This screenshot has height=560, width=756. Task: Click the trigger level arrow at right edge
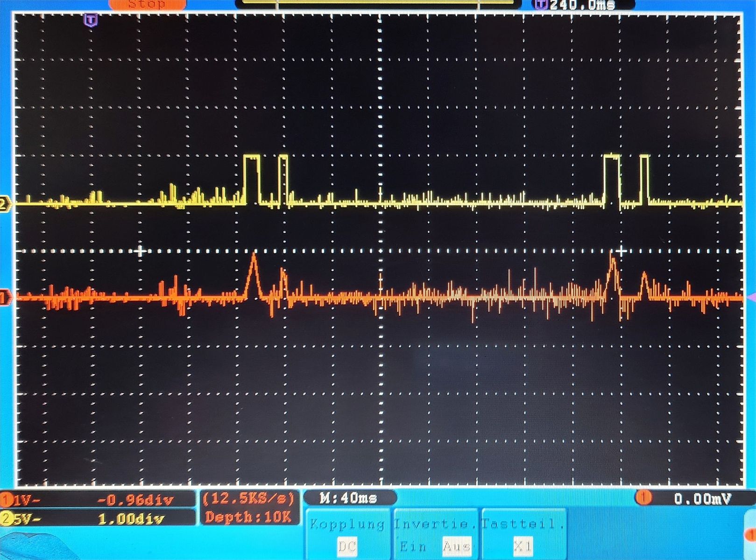click(x=751, y=297)
